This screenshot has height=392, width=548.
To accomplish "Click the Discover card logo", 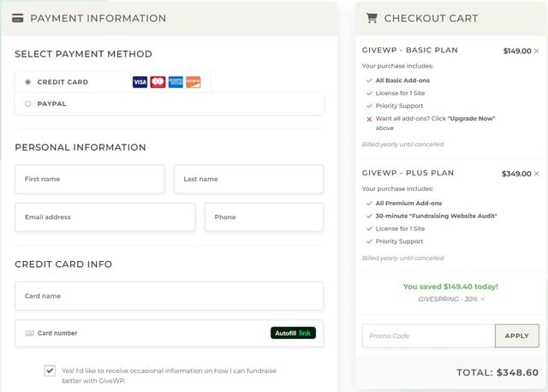I will pyautogui.click(x=194, y=82).
